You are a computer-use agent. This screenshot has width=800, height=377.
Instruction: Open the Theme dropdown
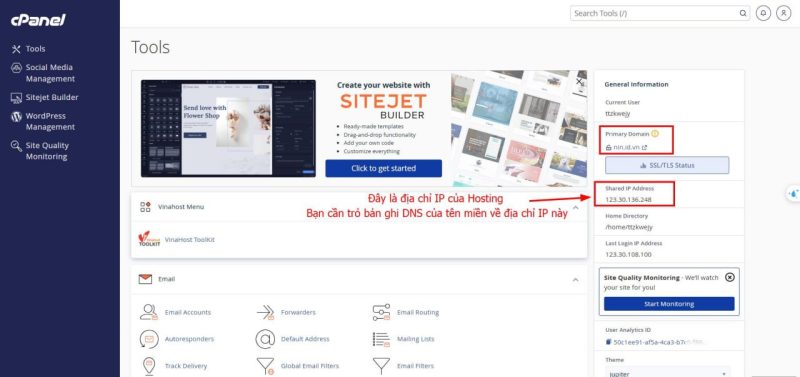(x=668, y=373)
